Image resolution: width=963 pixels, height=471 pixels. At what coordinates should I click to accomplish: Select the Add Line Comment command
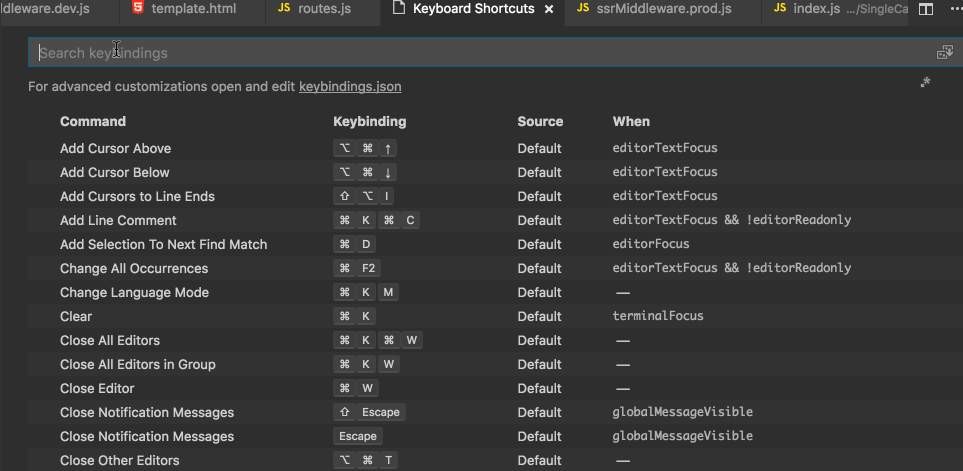[118, 220]
